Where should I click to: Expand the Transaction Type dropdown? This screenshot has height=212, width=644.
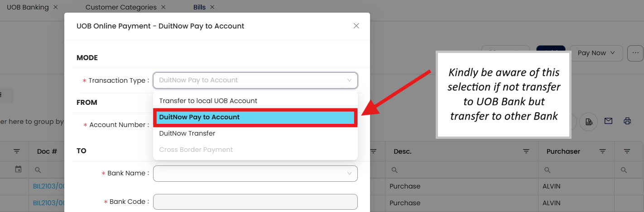(x=255, y=80)
